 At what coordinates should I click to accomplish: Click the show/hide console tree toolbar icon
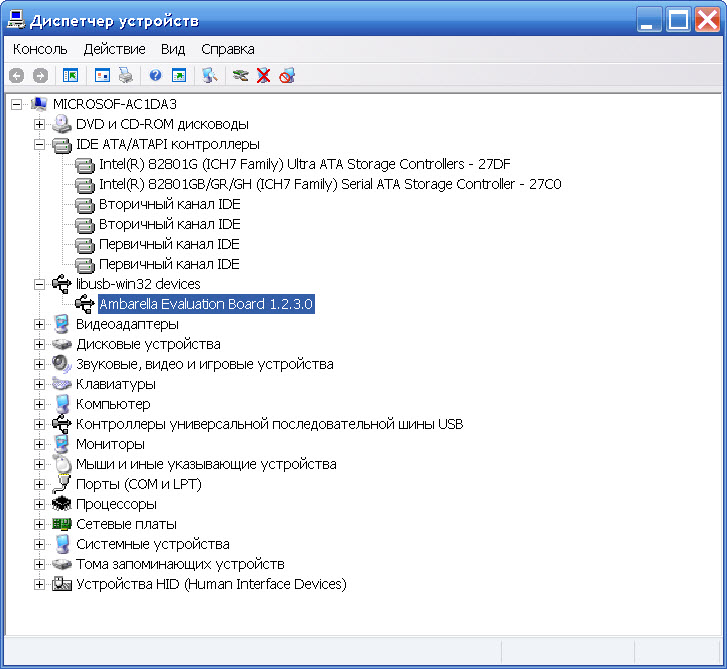tap(70, 75)
